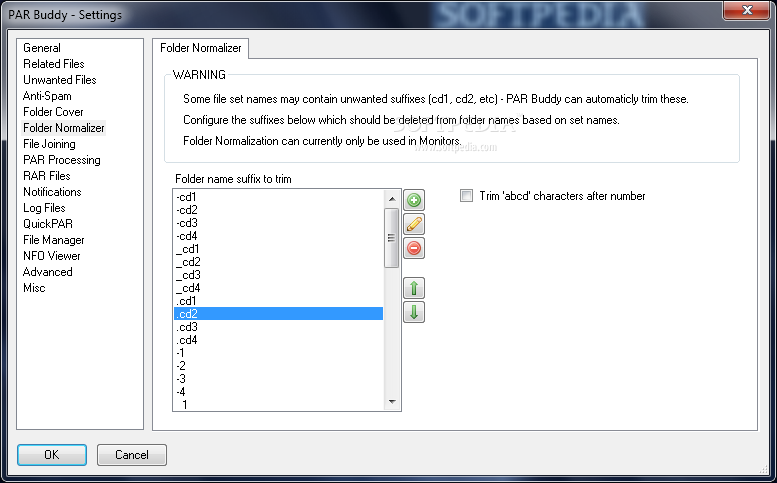
Task: Select the '_cd3' suffix entry
Action: tap(278, 275)
